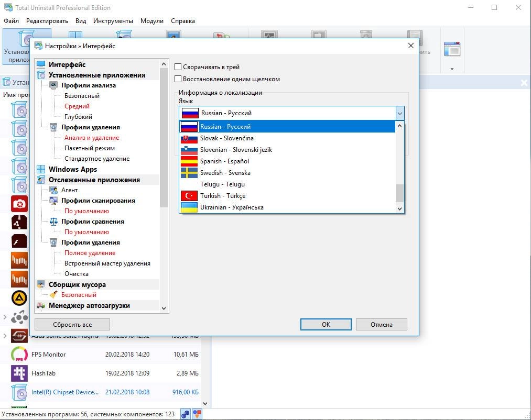
Task: Click the HashTab program icon
Action: click(19, 373)
